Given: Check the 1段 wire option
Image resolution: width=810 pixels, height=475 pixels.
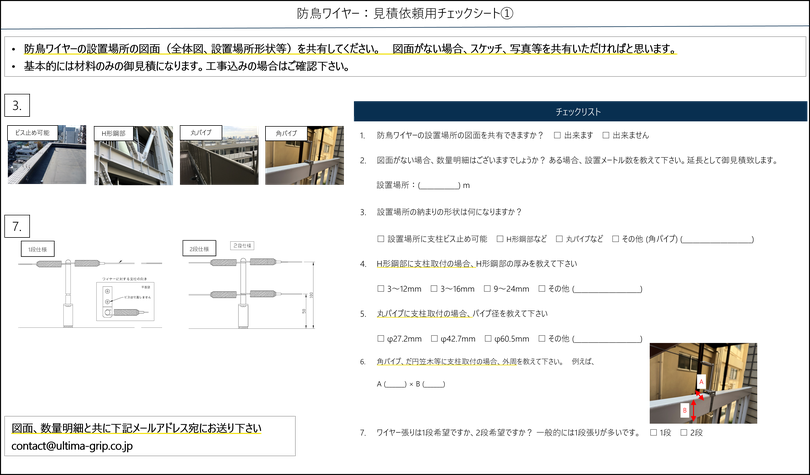Looking at the screenshot, I should [x=653, y=433].
